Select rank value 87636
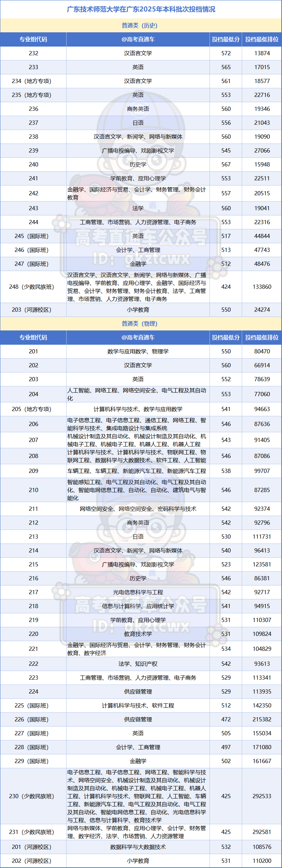282x868 pixels. click(x=262, y=424)
